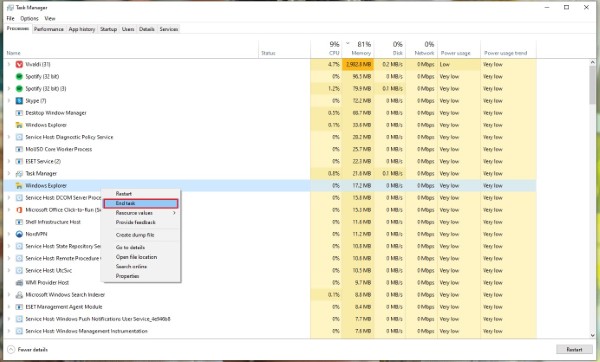The image size is (600, 362).
Task: Click the WMI Provider Host icon
Action: (x=19, y=282)
